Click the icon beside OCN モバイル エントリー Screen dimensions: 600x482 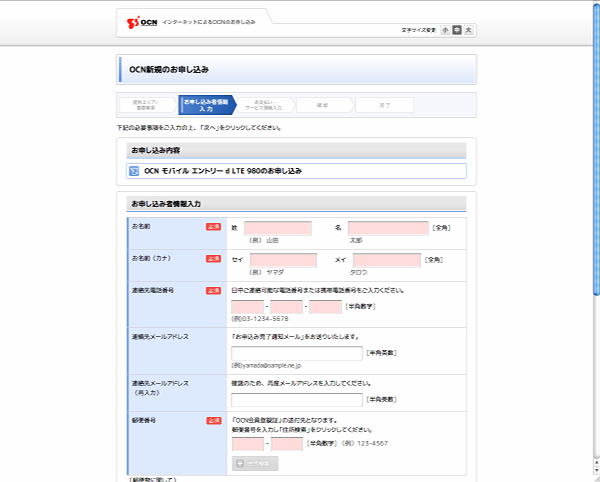pyautogui.click(x=134, y=171)
